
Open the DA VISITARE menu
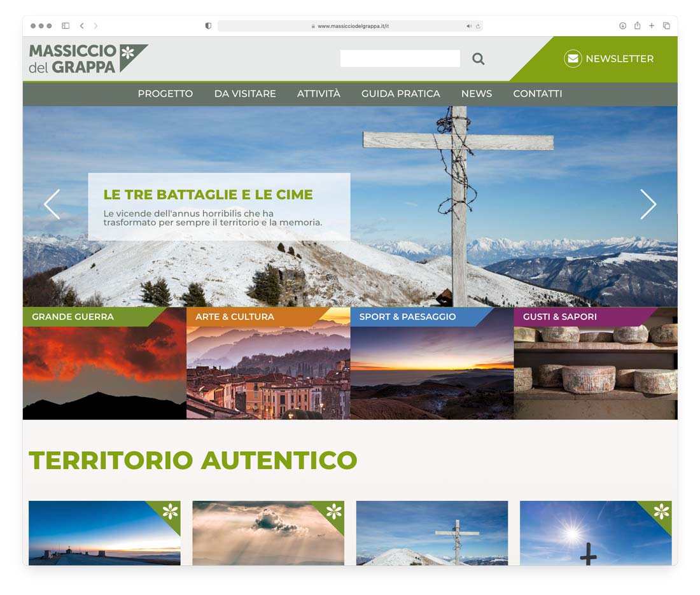coord(245,94)
